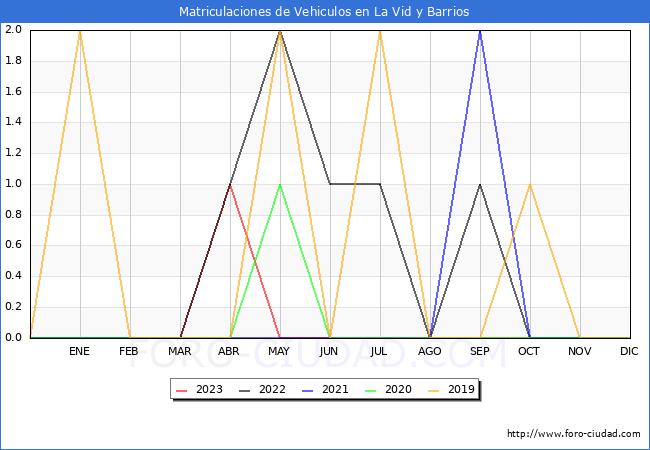Click the blue 2021 legend color swatch
The width and height of the screenshot is (650, 450).
(308, 390)
